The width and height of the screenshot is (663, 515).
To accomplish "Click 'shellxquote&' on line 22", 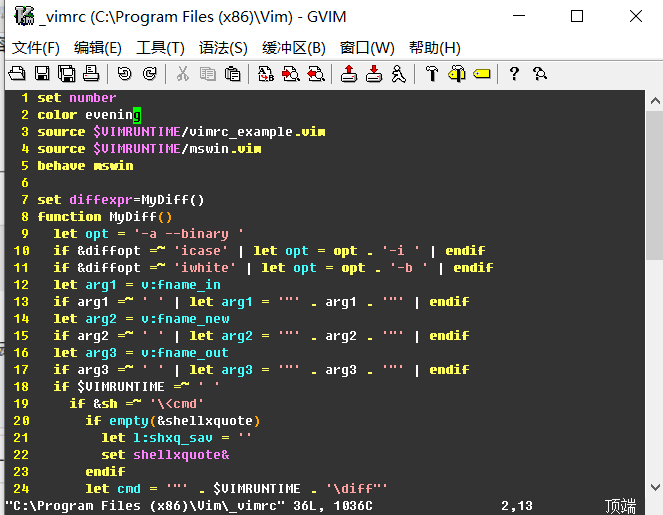I will point(181,455).
